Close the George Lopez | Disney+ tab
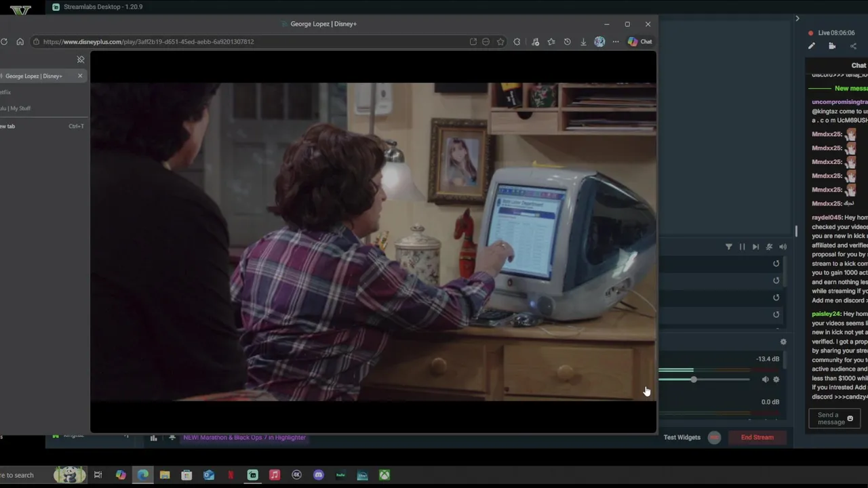Image resolution: width=868 pixels, height=488 pixels. [80, 76]
